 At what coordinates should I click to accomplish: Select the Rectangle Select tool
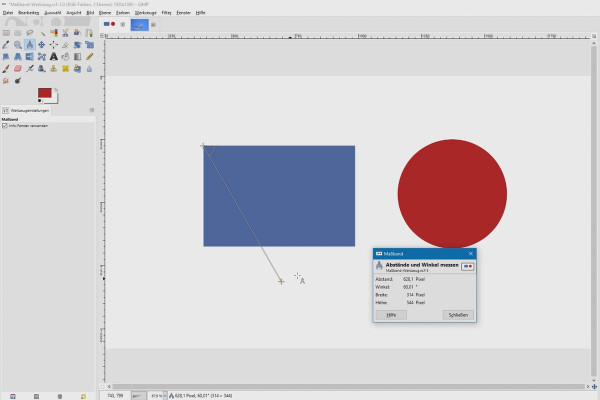pos(6,33)
